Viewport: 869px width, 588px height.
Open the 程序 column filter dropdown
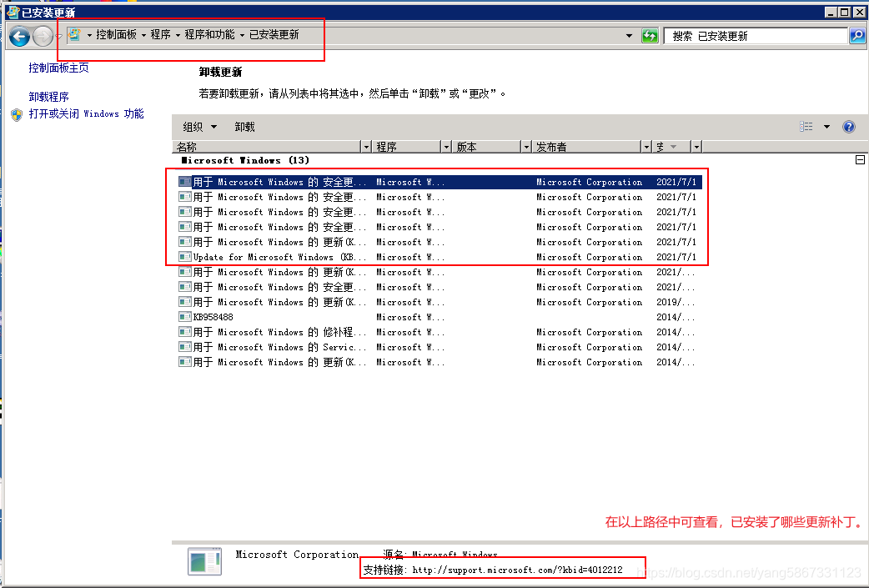(446, 147)
